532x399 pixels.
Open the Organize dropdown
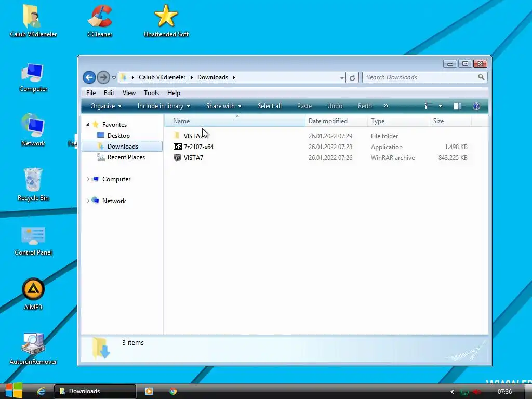click(106, 106)
